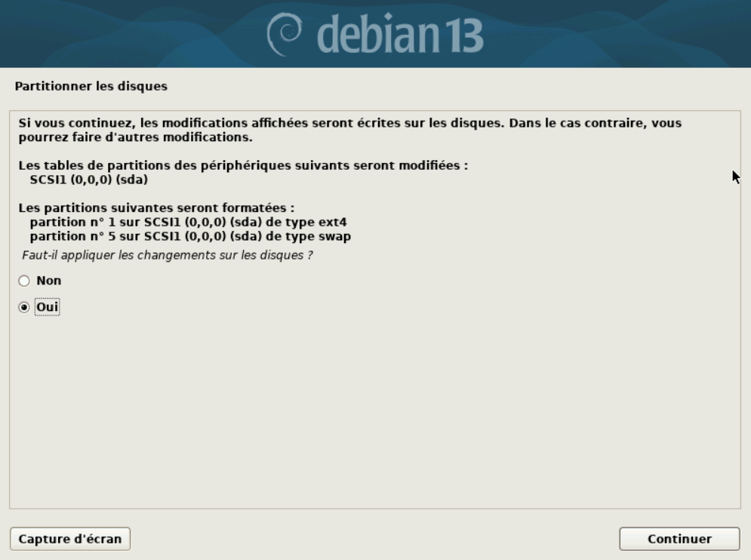The width and height of the screenshot is (751, 560).
Task: Click the "Oui" option label text
Action: 47,307
